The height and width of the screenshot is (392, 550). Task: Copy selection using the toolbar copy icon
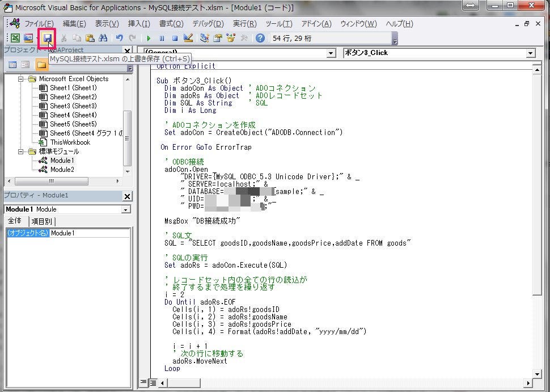coord(77,38)
